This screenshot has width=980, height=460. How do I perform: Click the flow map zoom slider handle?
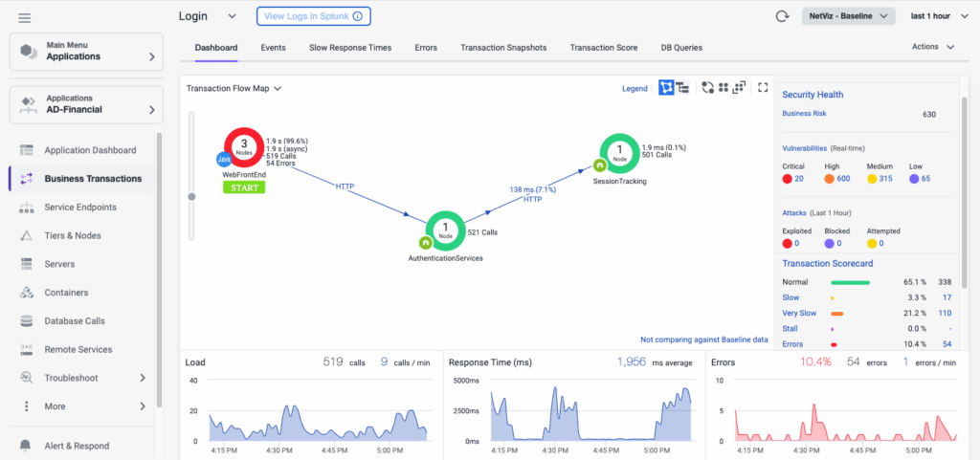(191, 197)
